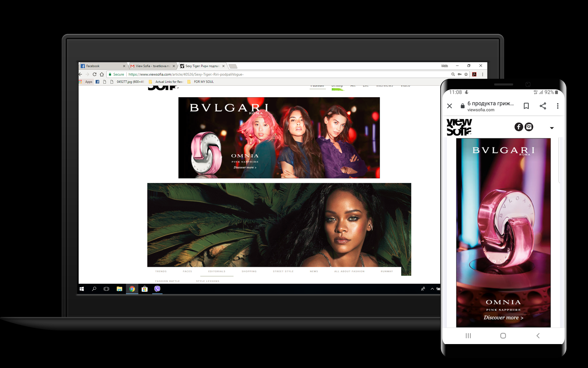This screenshot has width=588, height=368.
Task: Open Viber from the taskbar
Action: click(x=157, y=289)
